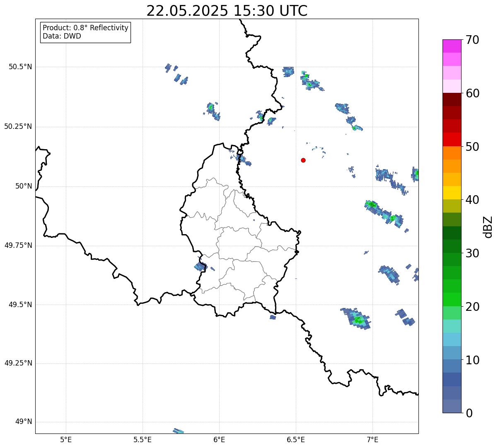Click the 49°N latitude label
498x448 pixels.
(x=24, y=422)
